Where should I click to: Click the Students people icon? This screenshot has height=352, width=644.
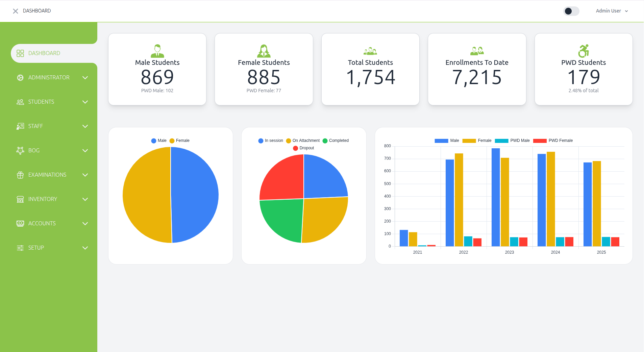coord(20,102)
